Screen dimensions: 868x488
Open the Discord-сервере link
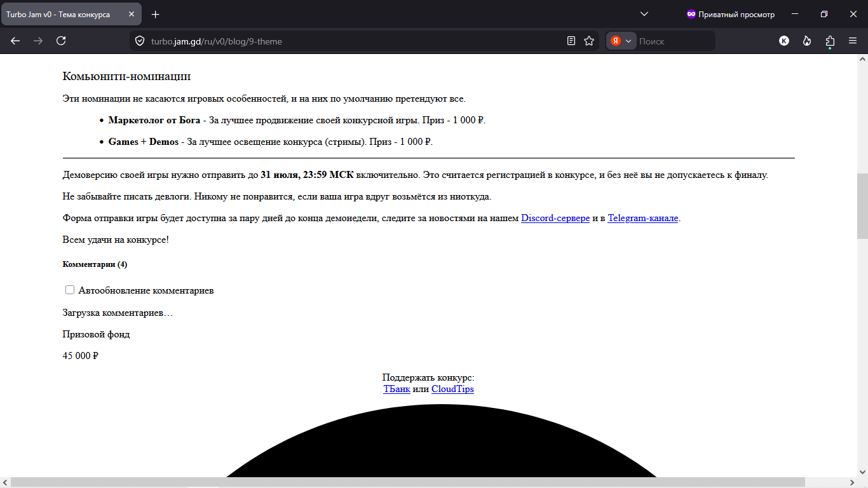[555, 218]
